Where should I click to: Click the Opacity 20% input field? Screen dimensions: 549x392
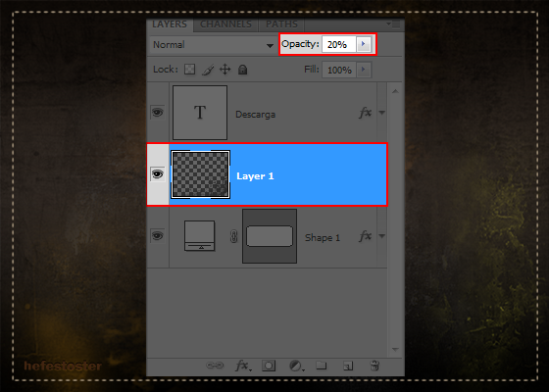coord(338,44)
